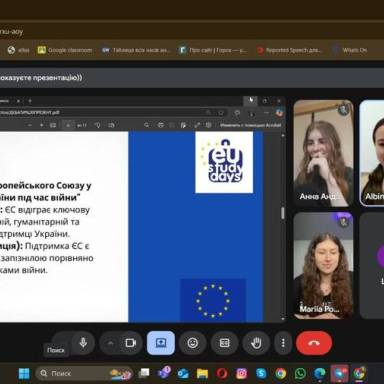Raise your hand in the call
Viewport: 384px width, 384px height.
click(256, 343)
